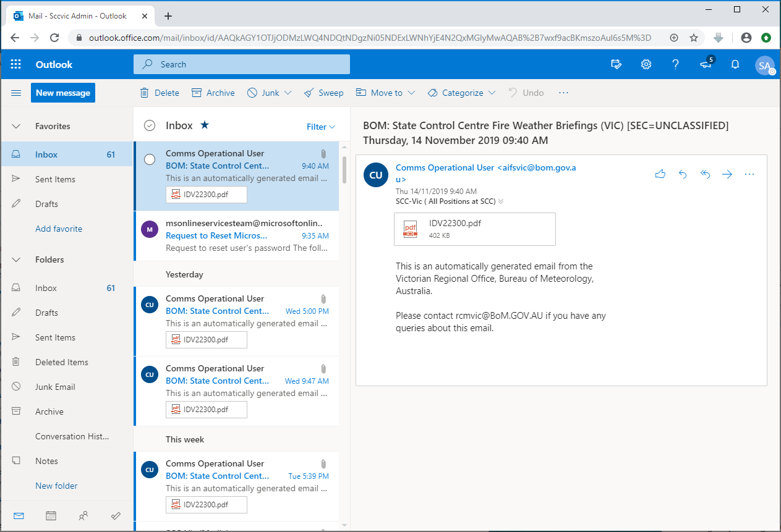Viewport: 781px width, 532px height.
Task: Tick the select circle on first email
Action: (150, 159)
